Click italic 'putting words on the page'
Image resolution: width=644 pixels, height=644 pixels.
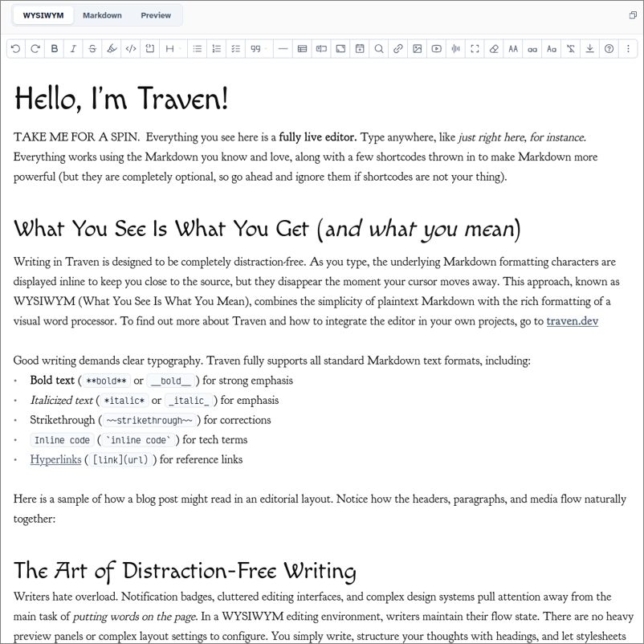tap(135, 617)
